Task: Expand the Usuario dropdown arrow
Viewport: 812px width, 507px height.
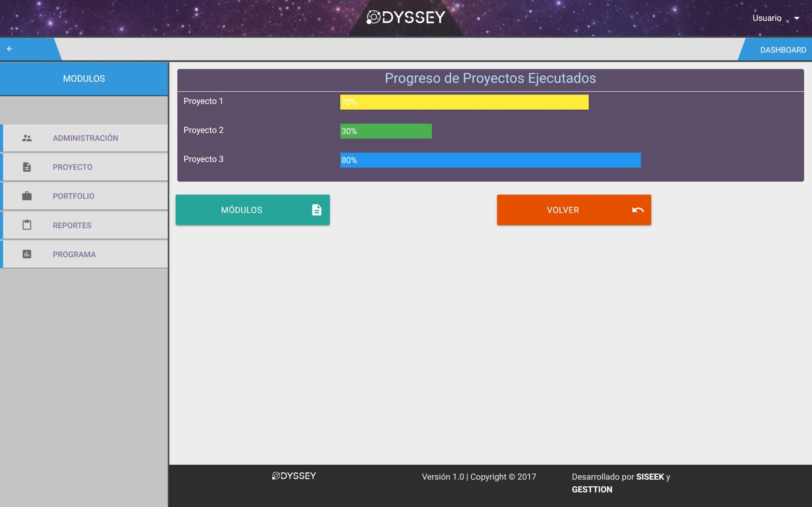Action: 796,18
